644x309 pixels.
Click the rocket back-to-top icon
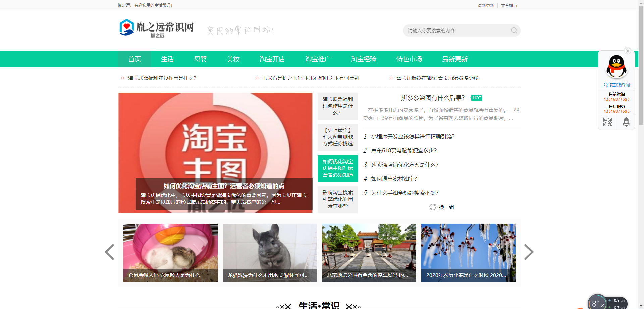[626, 122]
